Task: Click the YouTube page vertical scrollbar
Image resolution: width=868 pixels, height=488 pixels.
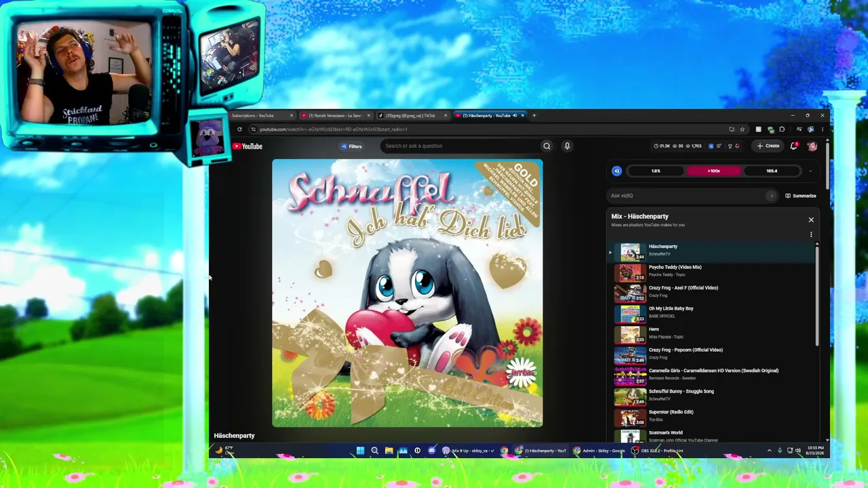Action: tap(827, 166)
